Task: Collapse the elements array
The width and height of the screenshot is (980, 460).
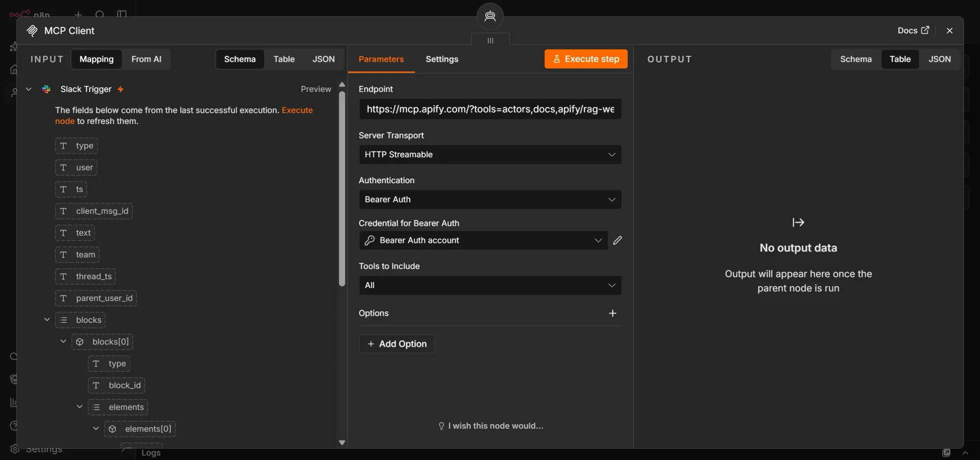Action: (x=79, y=407)
